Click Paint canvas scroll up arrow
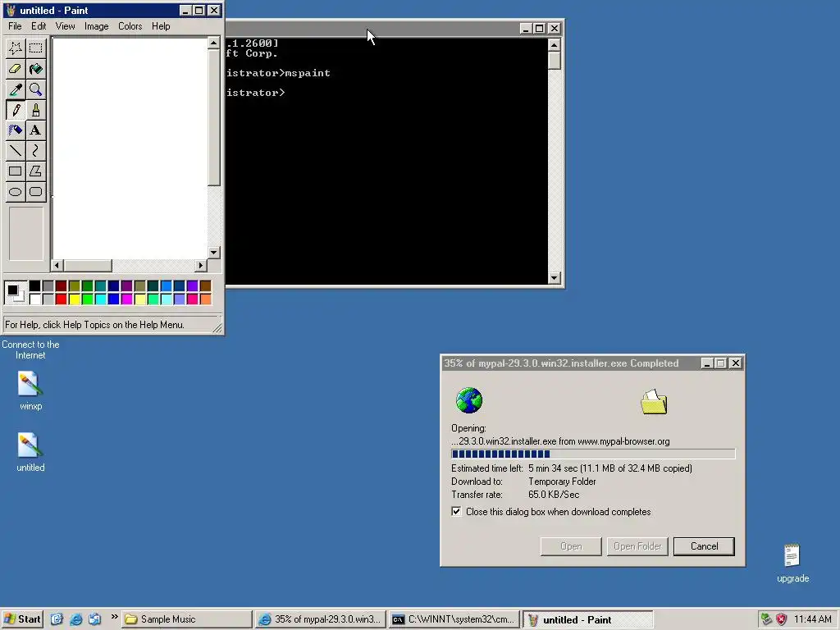Image resolution: width=840 pixels, height=630 pixels. 214,43
